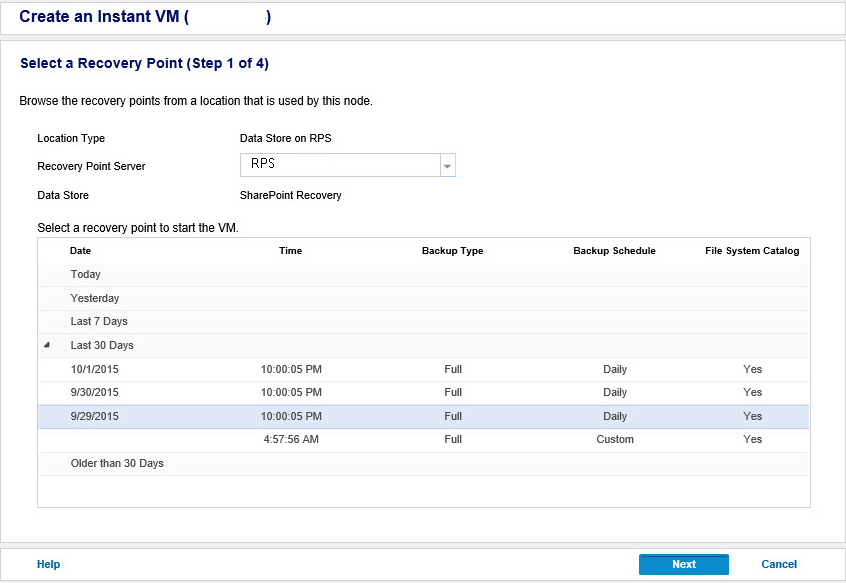Expand the Today recovery point group
This screenshot has width=846, height=583.
[85, 274]
